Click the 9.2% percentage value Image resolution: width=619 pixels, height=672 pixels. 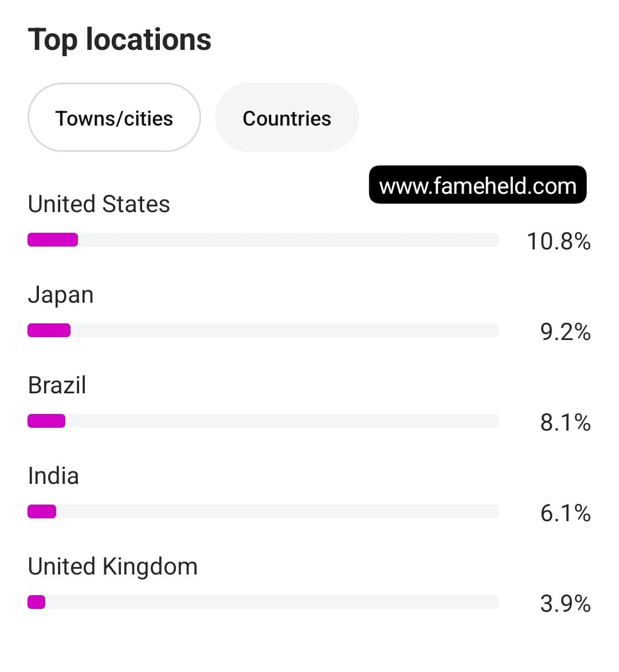tap(566, 332)
